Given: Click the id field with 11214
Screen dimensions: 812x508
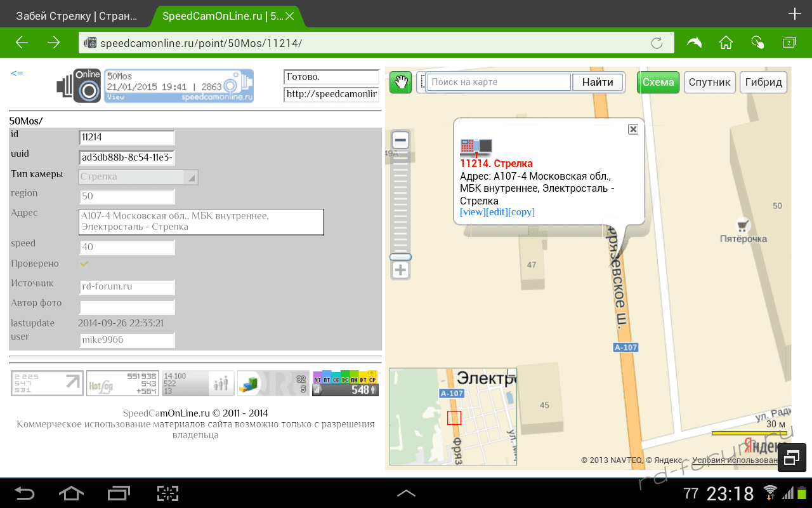Looking at the screenshot, I should coord(127,137).
